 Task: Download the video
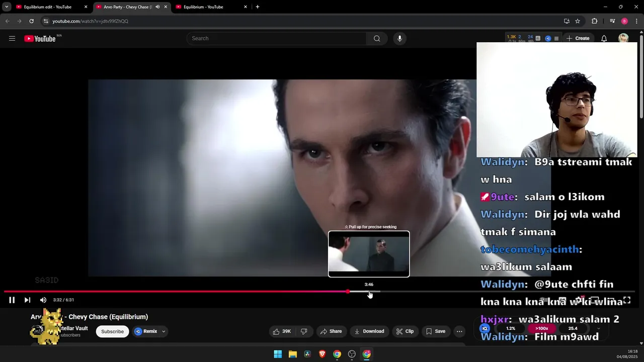click(x=369, y=331)
